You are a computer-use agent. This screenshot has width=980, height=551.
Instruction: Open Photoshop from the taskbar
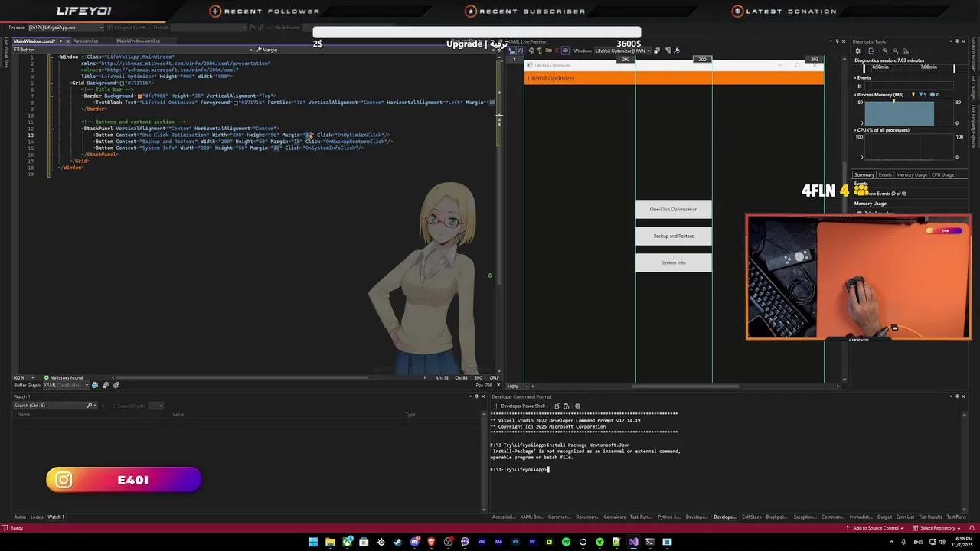tap(516, 542)
